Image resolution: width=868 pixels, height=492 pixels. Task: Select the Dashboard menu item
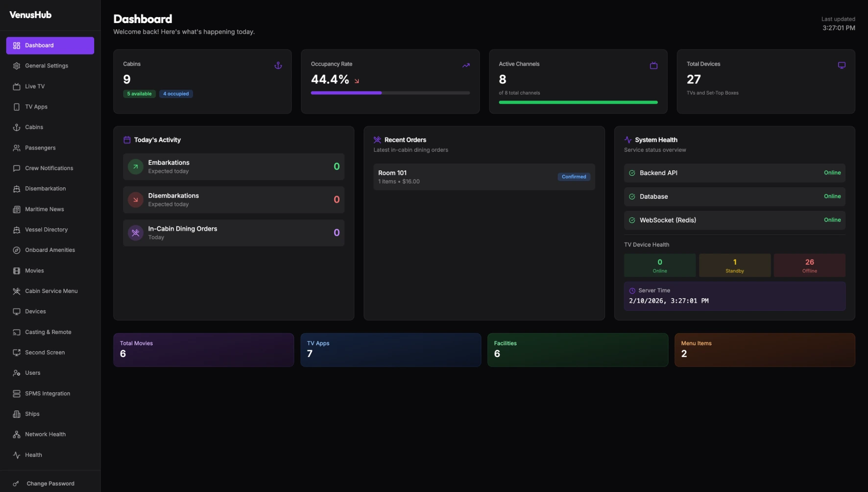point(39,45)
